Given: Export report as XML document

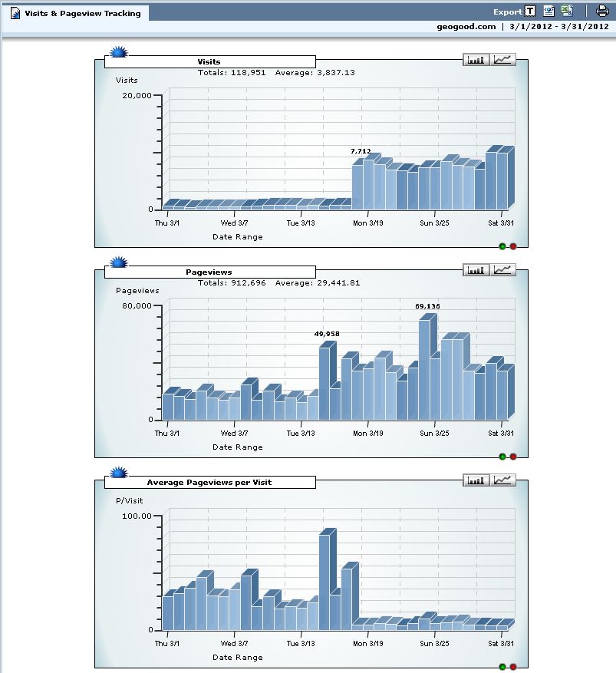Looking at the screenshot, I should pyautogui.click(x=548, y=12).
